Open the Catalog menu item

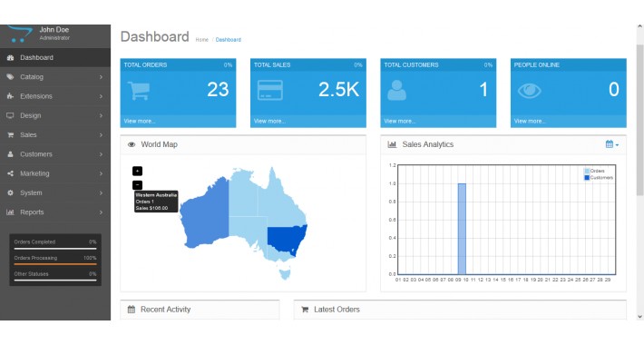click(55, 77)
